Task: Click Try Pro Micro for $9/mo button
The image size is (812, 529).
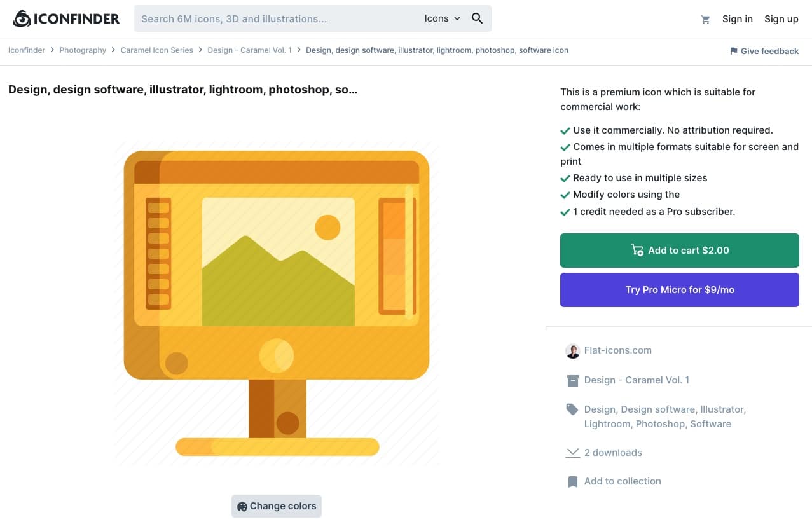Action: coord(680,290)
